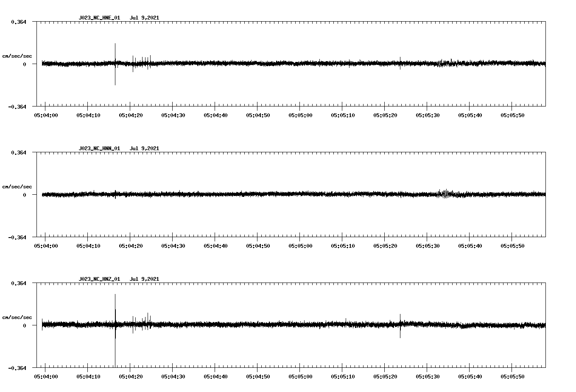Click 05:04:20 time label under HNE plot
Screen dimensions: 576x392
point(130,115)
